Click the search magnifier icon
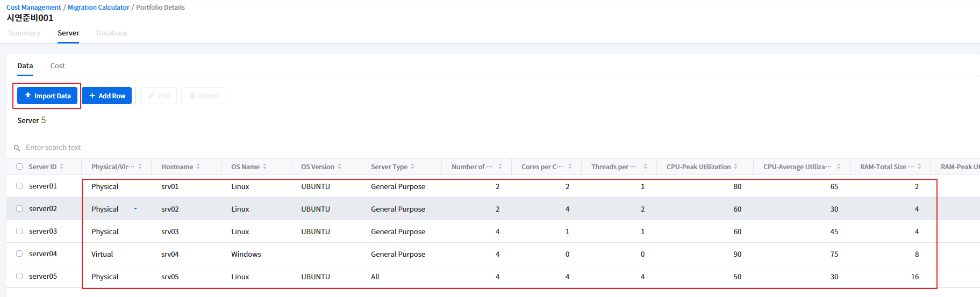This screenshot has width=980, height=297. [17, 148]
